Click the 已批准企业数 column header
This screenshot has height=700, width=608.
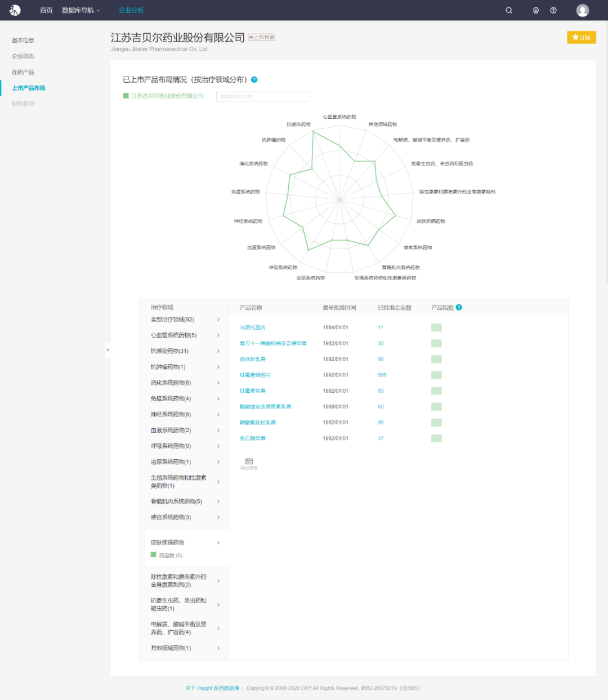click(x=395, y=307)
